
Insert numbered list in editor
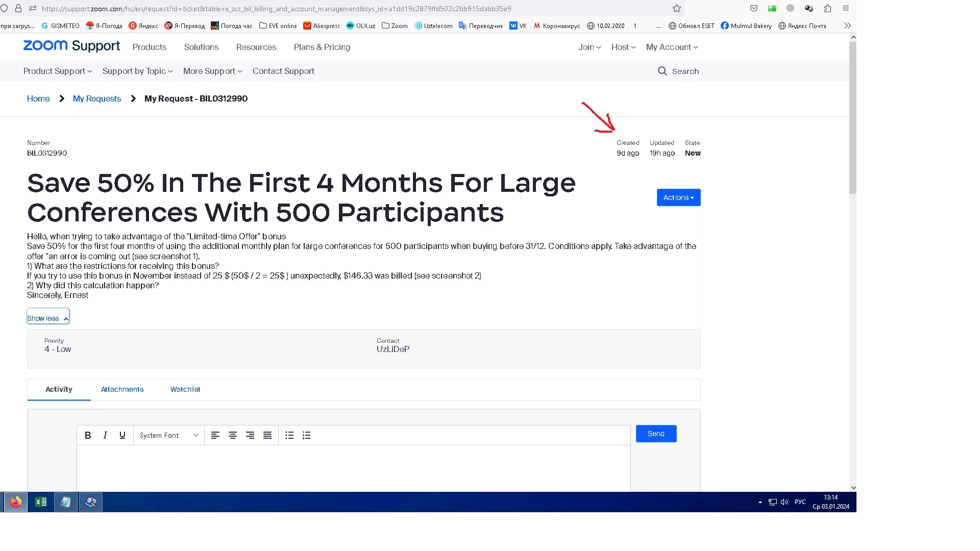(x=306, y=435)
